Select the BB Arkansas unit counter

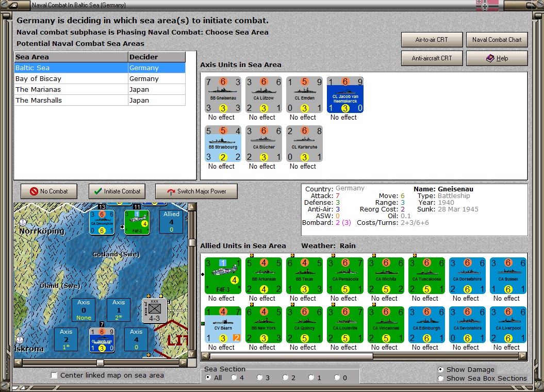tap(263, 276)
